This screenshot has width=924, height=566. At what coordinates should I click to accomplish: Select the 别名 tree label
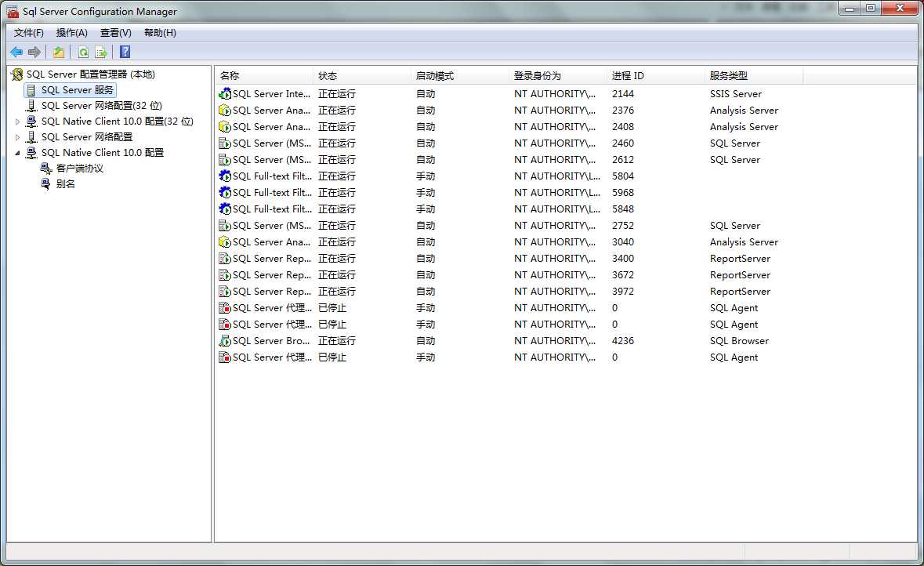pyautogui.click(x=65, y=184)
